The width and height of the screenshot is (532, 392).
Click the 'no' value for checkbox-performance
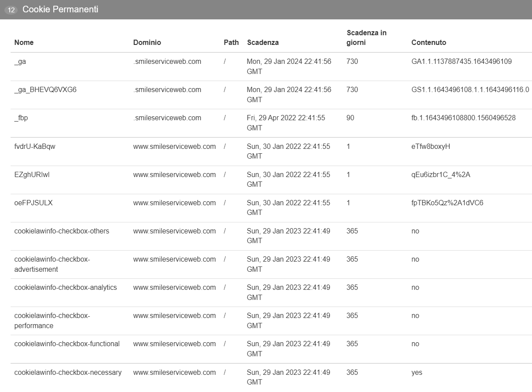415,316
